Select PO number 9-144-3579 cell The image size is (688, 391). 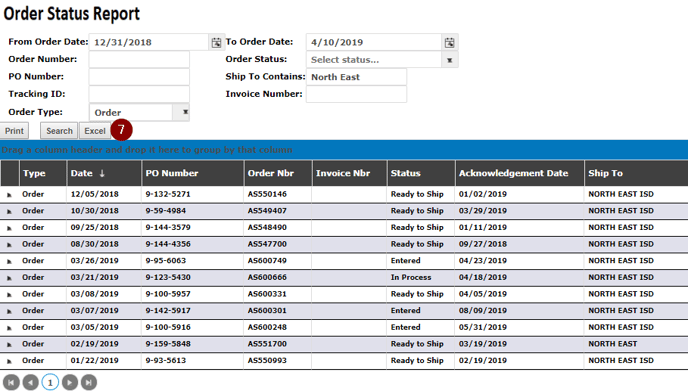(x=192, y=227)
